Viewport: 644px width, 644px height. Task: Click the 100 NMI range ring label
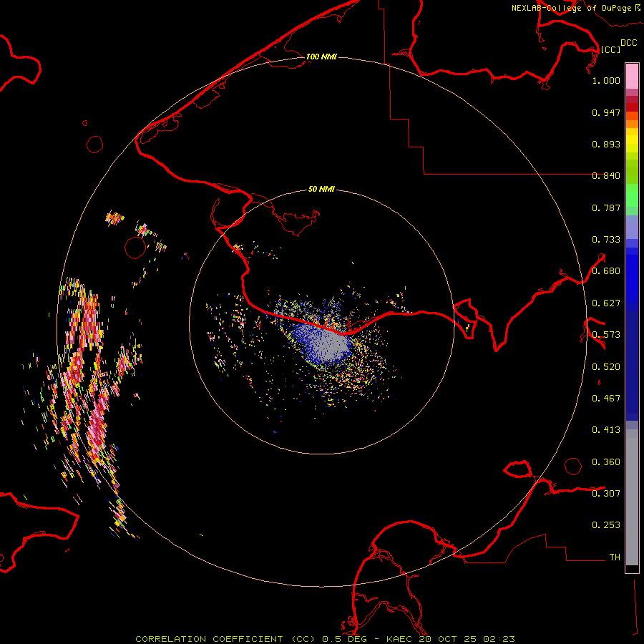[321, 57]
